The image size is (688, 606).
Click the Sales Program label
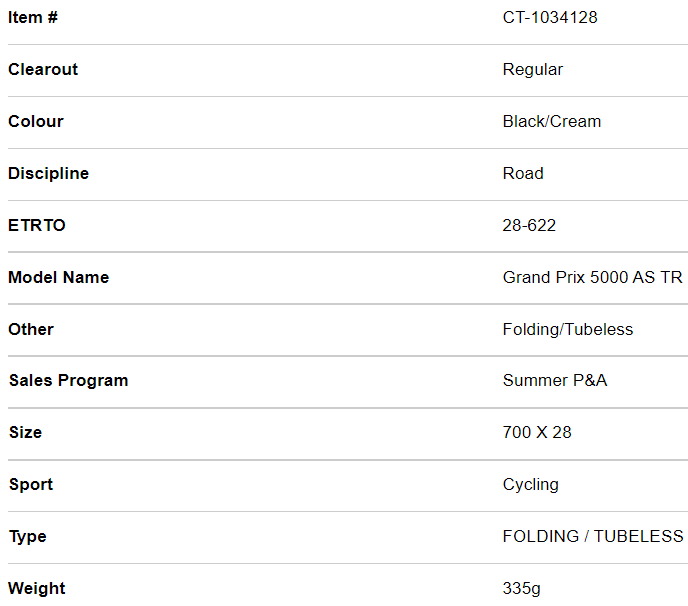pos(68,380)
